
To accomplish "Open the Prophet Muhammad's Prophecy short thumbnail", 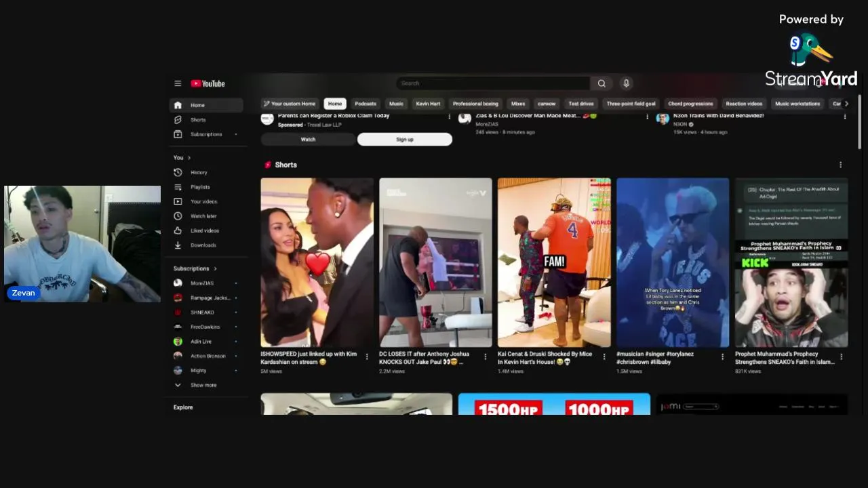I will coord(791,263).
